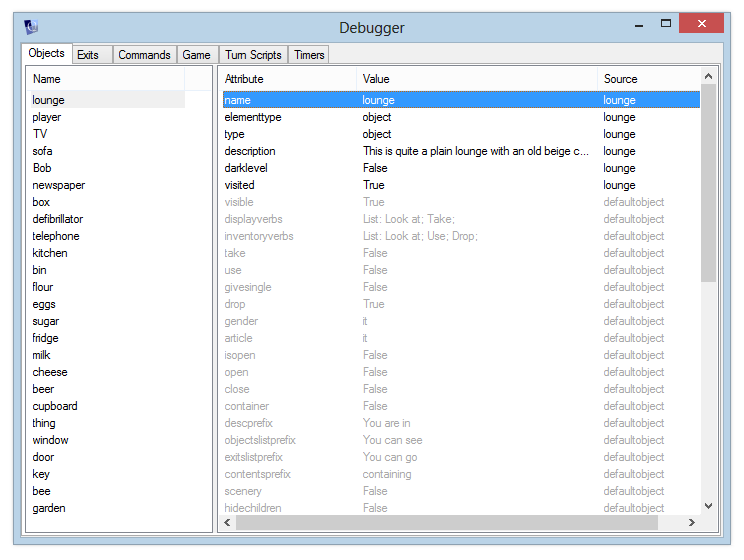Select the descprefix attribute row
The height and width of the screenshot is (560, 744).
tap(461, 424)
